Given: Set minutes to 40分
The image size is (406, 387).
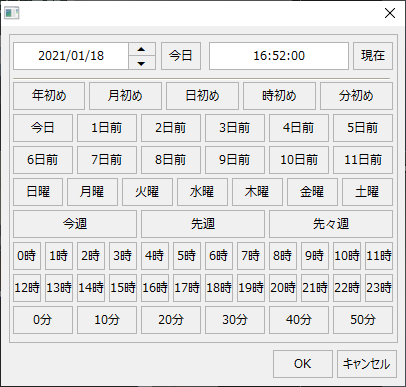Looking at the screenshot, I should click(x=299, y=320).
